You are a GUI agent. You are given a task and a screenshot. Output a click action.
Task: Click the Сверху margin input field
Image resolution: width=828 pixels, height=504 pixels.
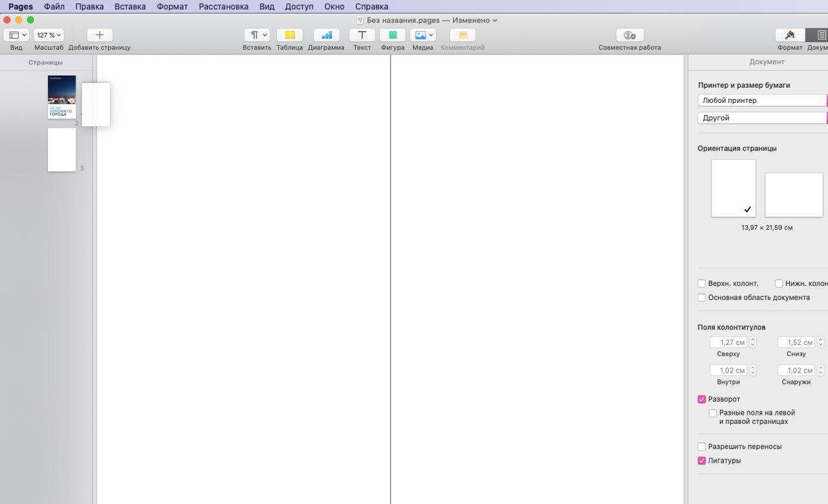[728, 342]
